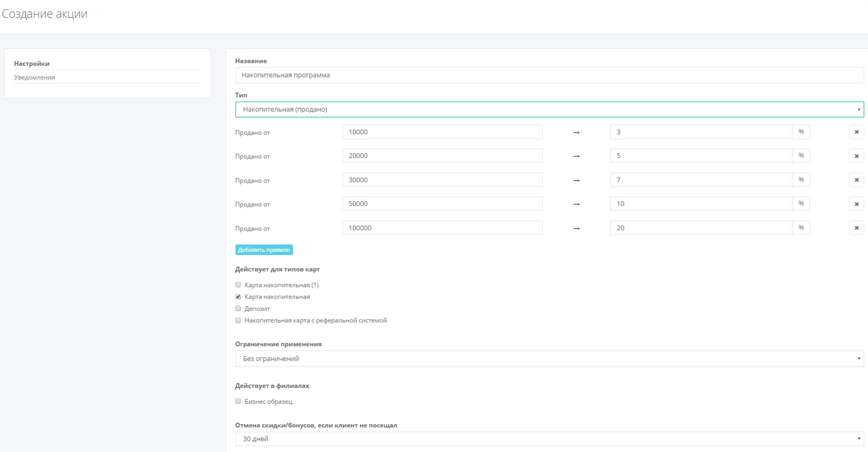Expand the Ограничение применения dropdown

pyautogui.click(x=550, y=359)
